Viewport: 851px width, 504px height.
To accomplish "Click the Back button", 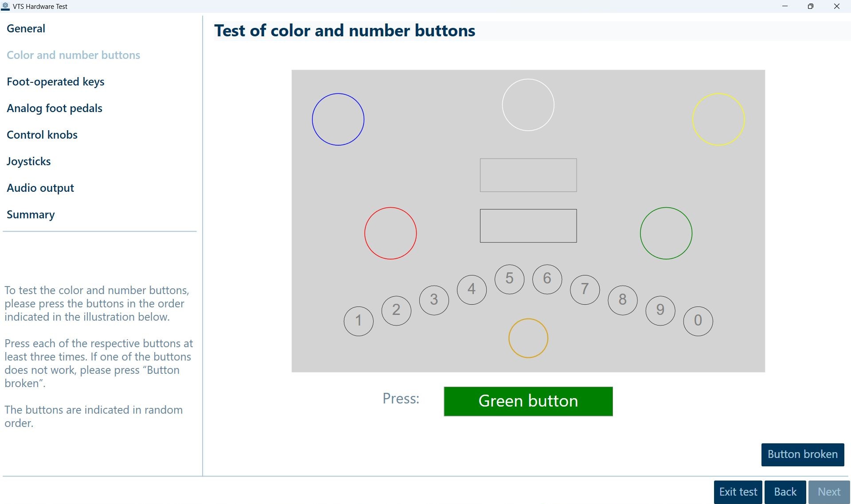I will (x=785, y=492).
